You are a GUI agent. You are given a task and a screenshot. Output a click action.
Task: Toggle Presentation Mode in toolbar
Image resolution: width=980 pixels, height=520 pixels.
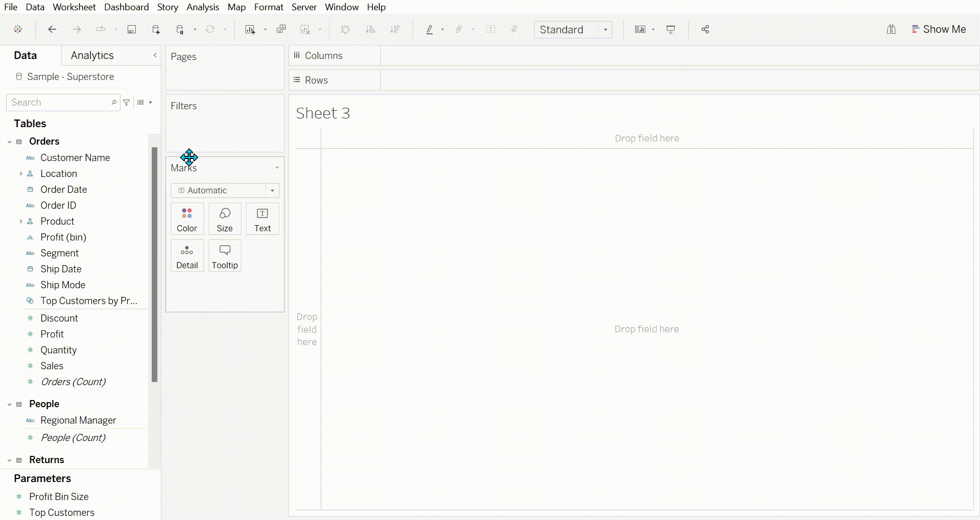point(670,30)
